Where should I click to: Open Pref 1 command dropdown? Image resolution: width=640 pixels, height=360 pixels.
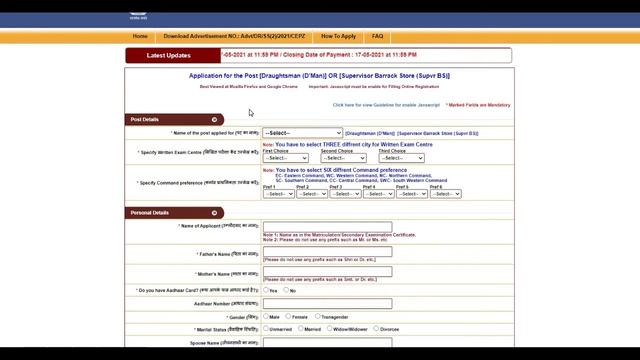click(x=278, y=194)
